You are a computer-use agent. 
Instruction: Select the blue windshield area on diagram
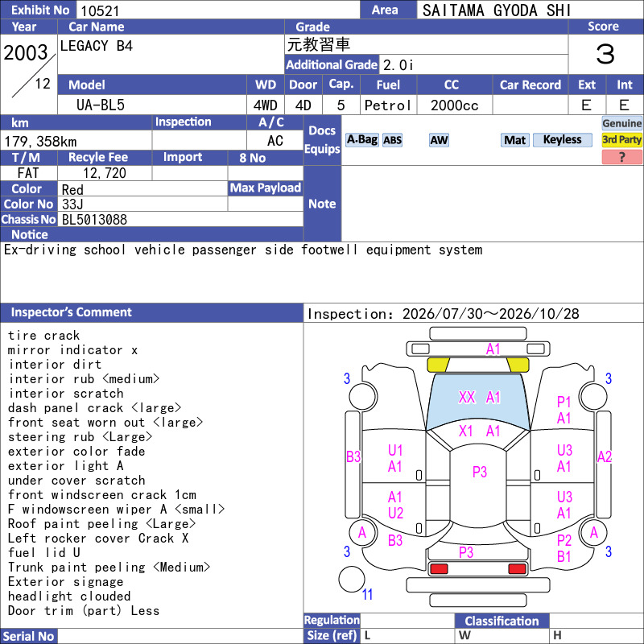tap(478, 402)
